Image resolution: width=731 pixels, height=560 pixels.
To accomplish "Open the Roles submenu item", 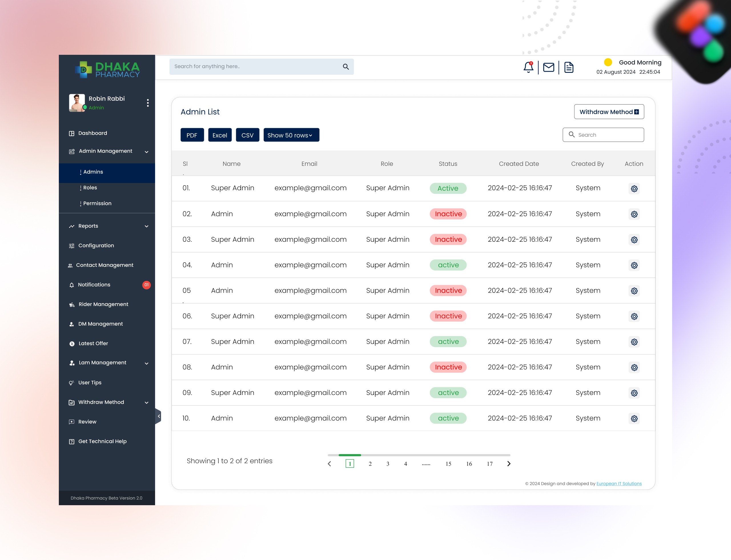I will click(x=90, y=188).
